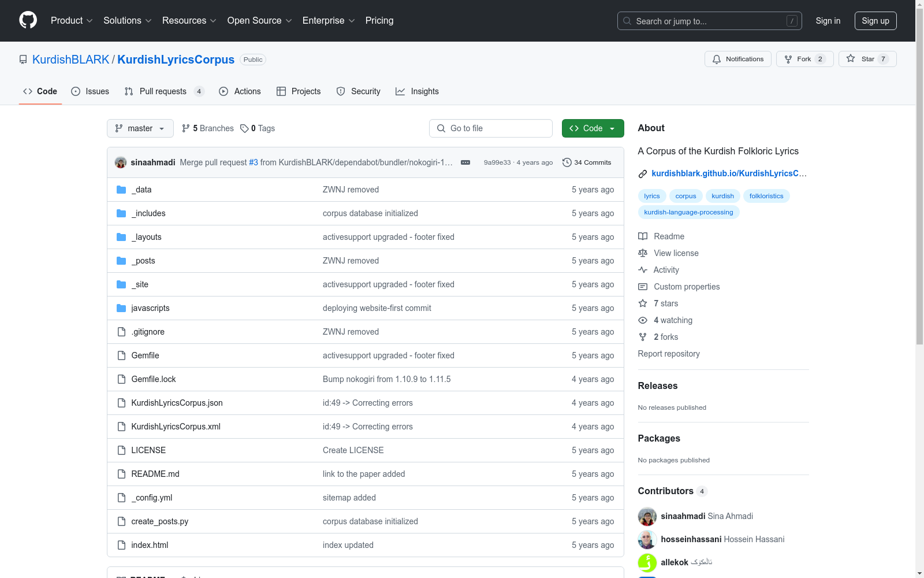The image size is (924, 578).
Task: Select the folkloristics topic tag
Action: pos(766,196)
